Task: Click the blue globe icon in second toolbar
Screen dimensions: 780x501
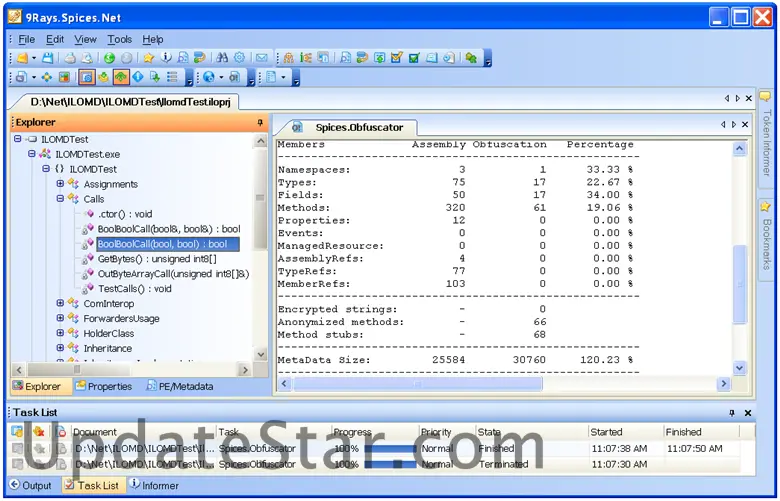Action: coord(209,77)
